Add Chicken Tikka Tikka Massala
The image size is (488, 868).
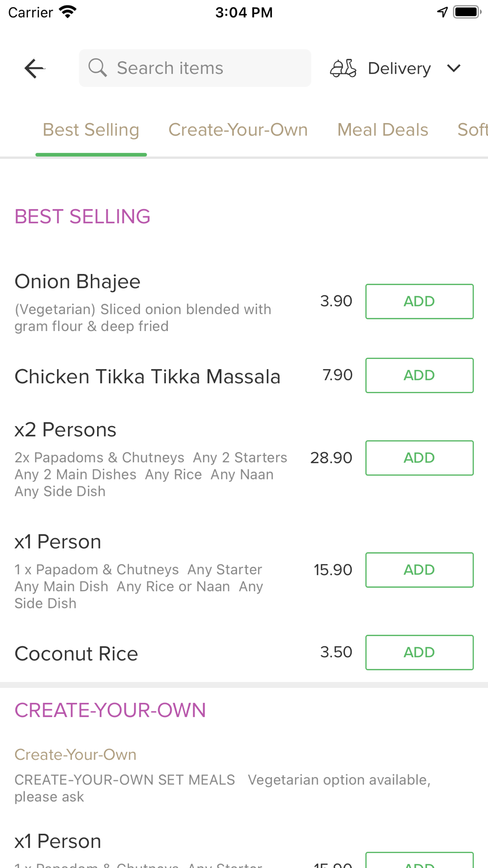point(419,375)
